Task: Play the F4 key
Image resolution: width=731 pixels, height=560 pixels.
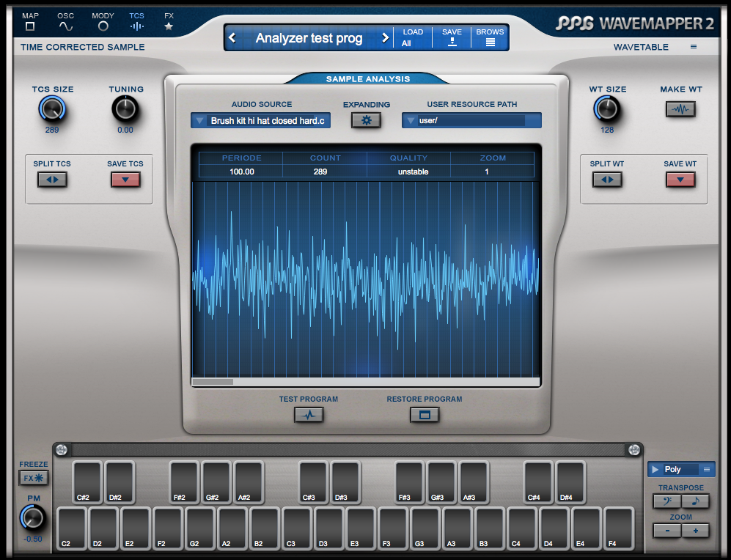Action: (x=619, y=528)
